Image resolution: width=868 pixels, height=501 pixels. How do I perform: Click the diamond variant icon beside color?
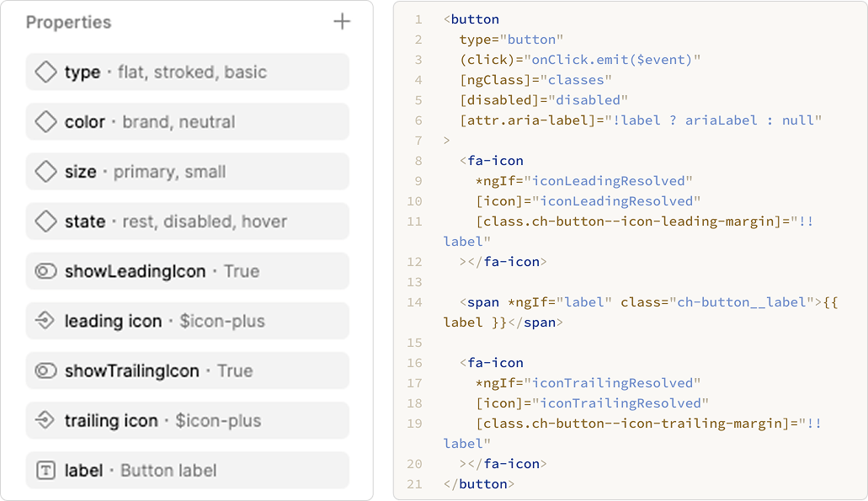point(45,122)
